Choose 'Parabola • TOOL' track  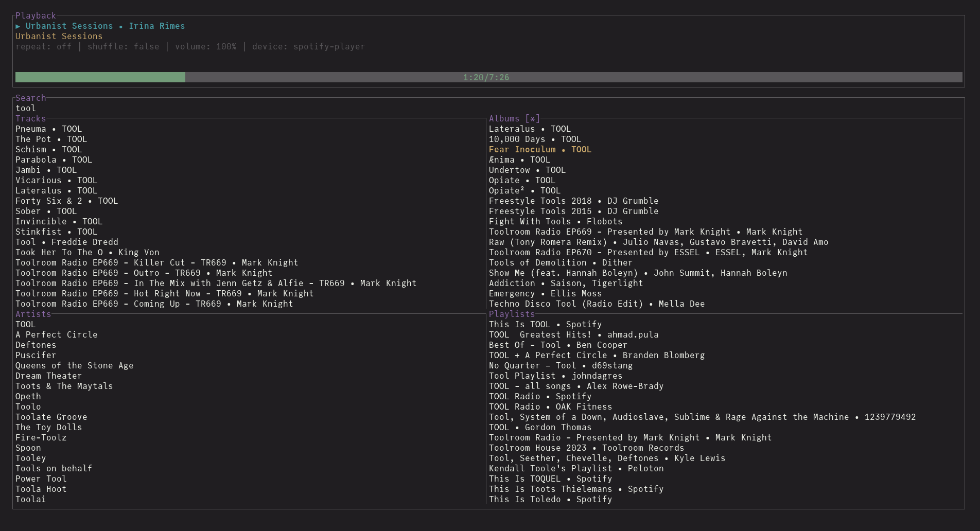pos(54,160)
